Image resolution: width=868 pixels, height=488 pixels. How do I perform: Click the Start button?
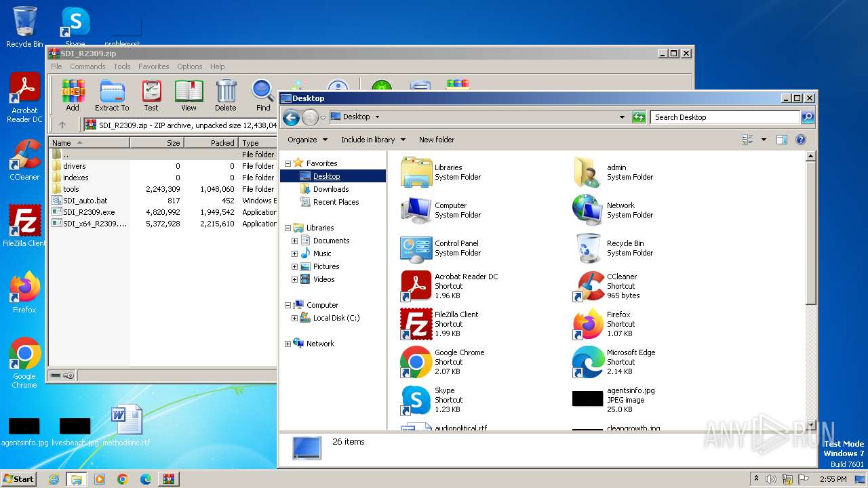(x=19, y=479)
